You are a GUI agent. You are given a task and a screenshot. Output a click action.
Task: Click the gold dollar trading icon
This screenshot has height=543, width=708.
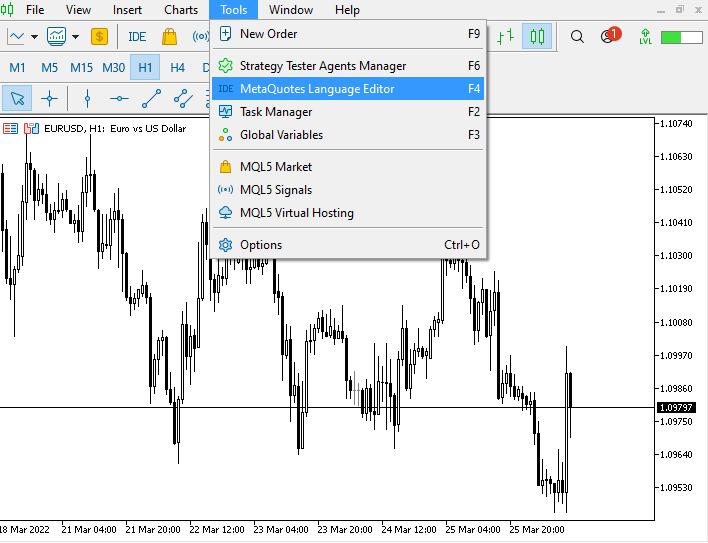point(99,37)
